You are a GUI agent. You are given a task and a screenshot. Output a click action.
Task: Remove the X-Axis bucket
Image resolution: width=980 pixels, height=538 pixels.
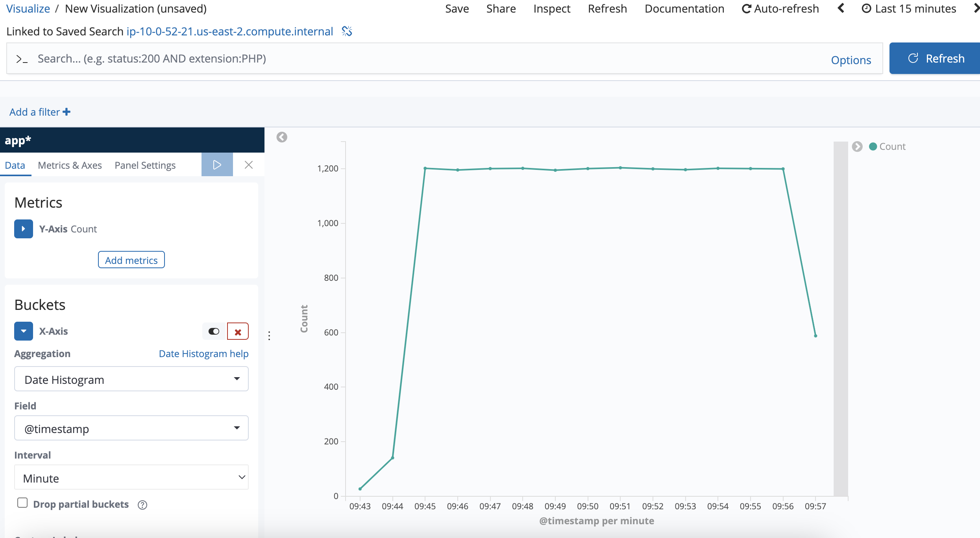238,332
